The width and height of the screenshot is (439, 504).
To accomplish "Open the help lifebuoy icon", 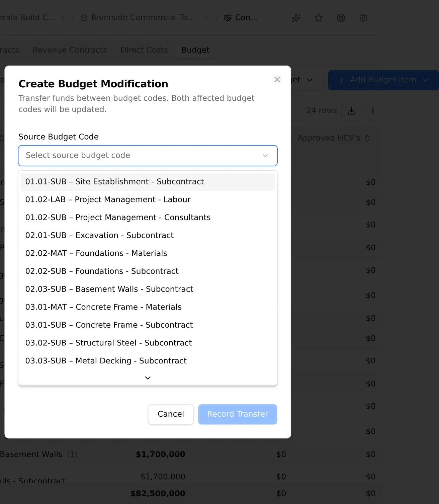I will pyautogui.click(x=341, y=18).
